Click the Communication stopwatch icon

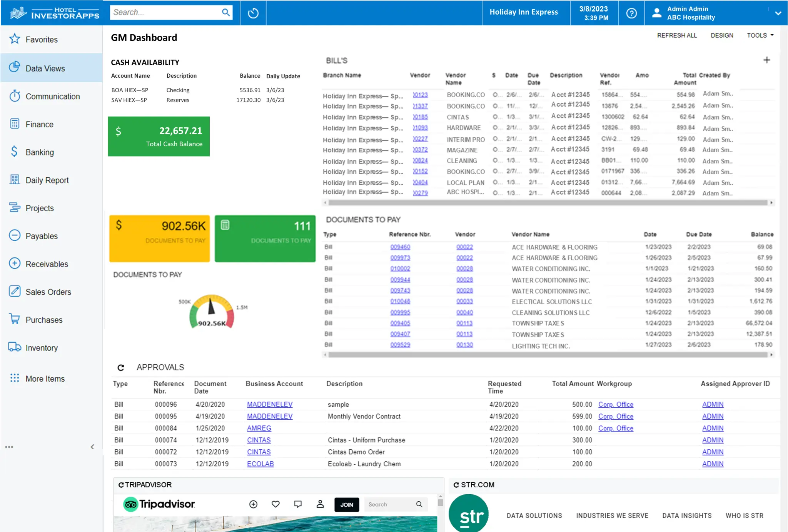pos(15,96)
